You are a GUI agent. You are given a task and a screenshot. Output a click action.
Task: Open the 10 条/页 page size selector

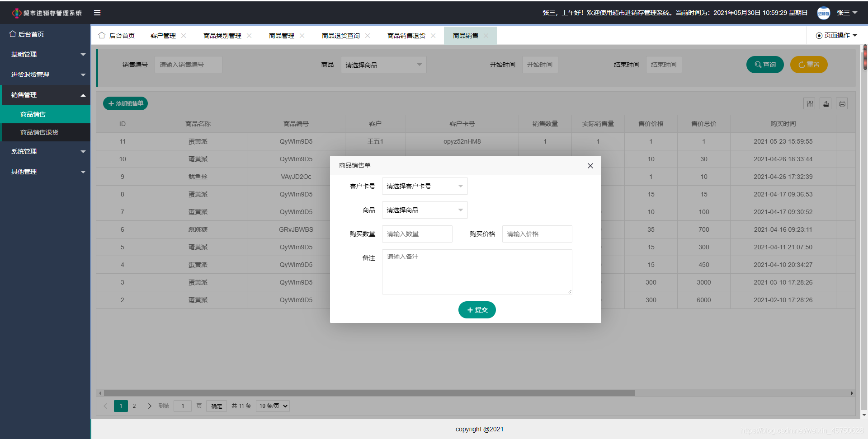(x=272, y=406)
